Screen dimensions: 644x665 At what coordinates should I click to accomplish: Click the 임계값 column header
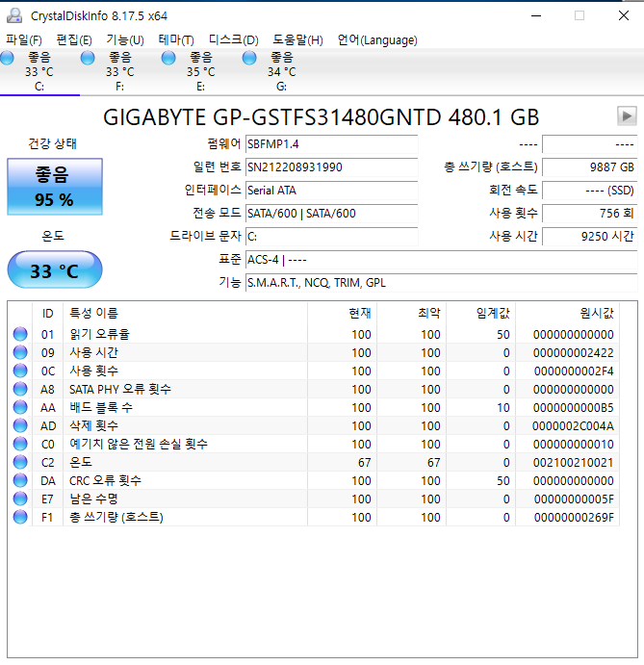[x=480, y=313]
